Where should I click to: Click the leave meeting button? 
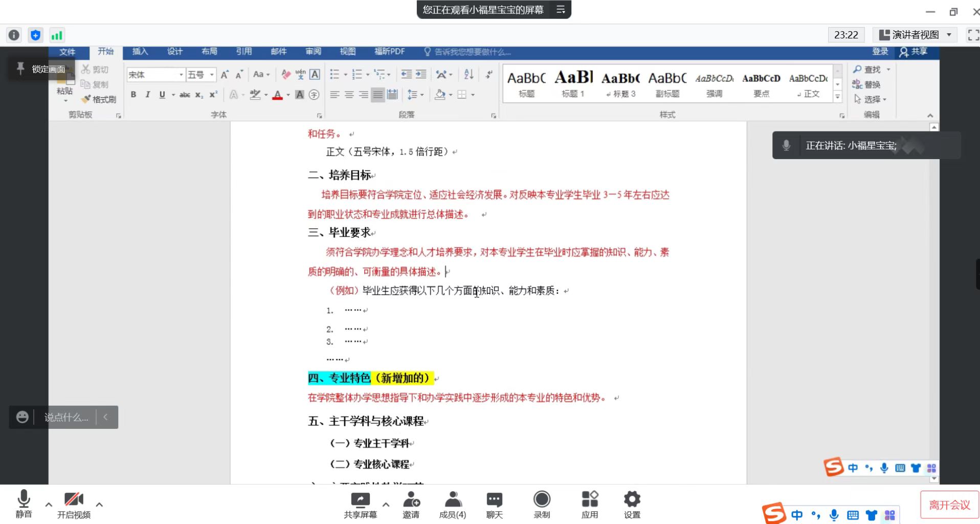pyautogui.click(x=949, y=505)
